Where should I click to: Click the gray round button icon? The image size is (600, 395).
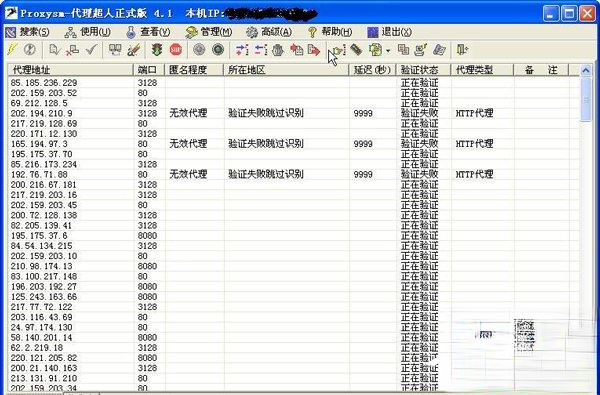pyautogui.click(x=199, y=49)
